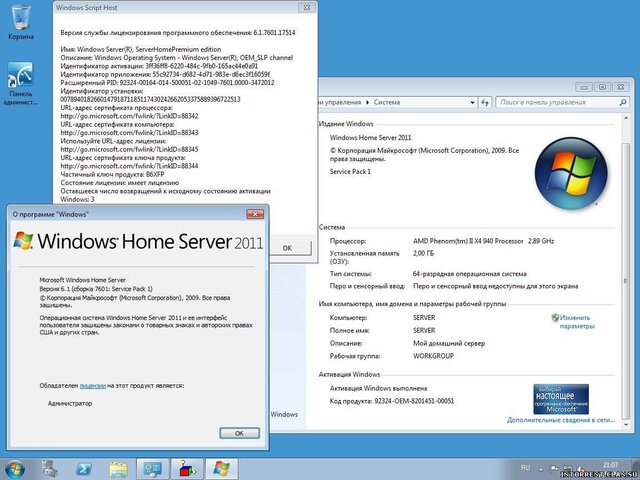Open Дополнительные сведения в сети link
This screenshot has height=480, width=640.
click(561, 420)
